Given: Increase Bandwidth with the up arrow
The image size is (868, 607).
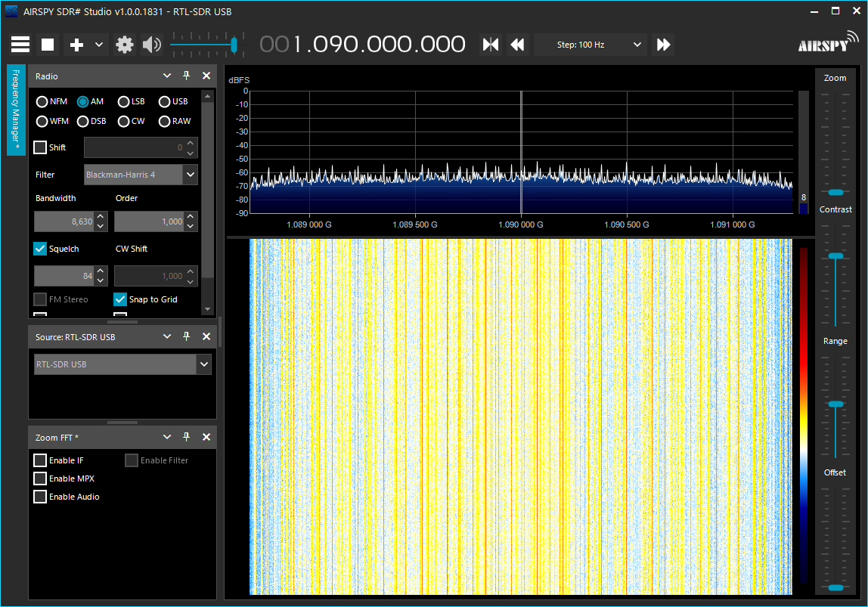Looking at the screenshot, I should point(101,216).
